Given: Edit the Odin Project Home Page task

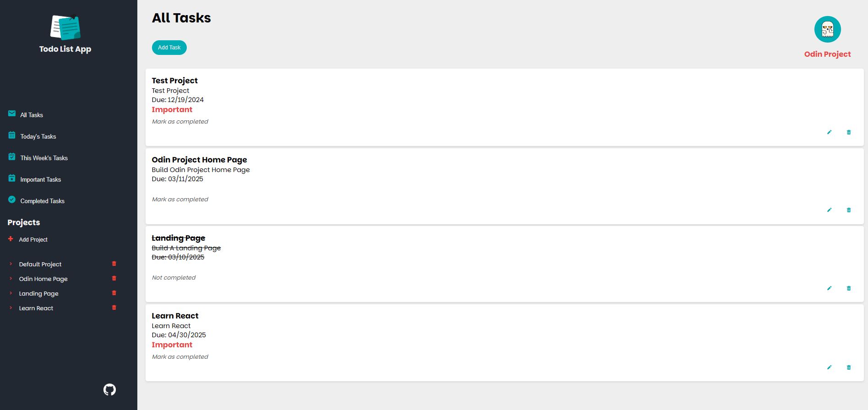Looking at the screenshot, I should (829, 210).
